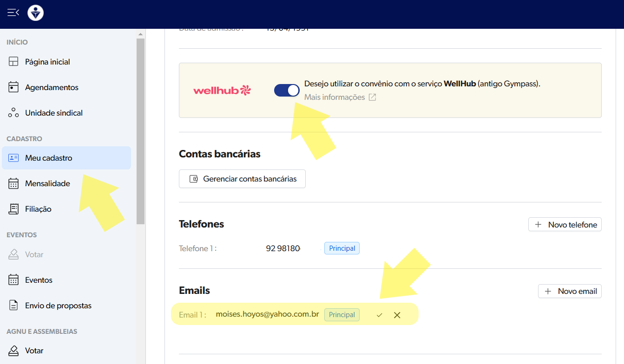Screen dimensions: 624x364
Task: Click the organization logo in the header
Action: tap(35, 13)
